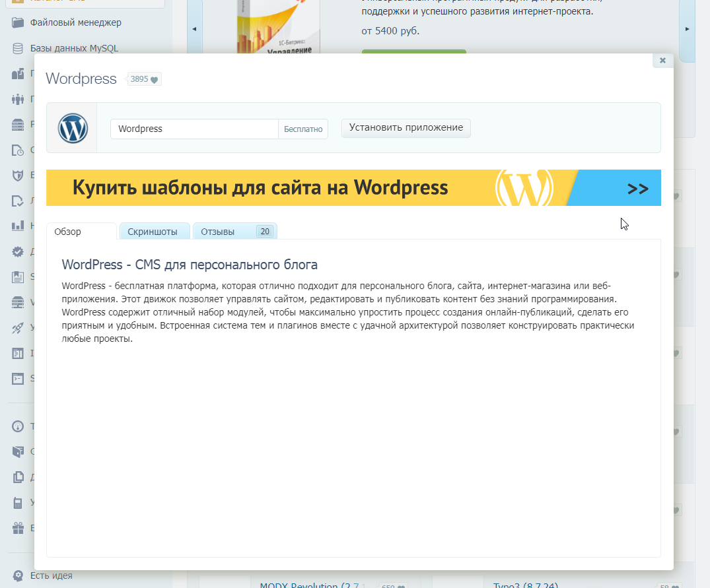Viewport: 710px width, 588px height.
Task: Click the certificate page sidebar icon
Action: point(18,277)
